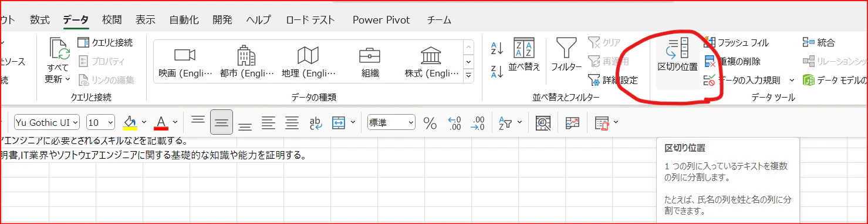Open font color dropdown arrow
Screen dimensions: 868x224
pyautogui.click(x=175, y=122)
